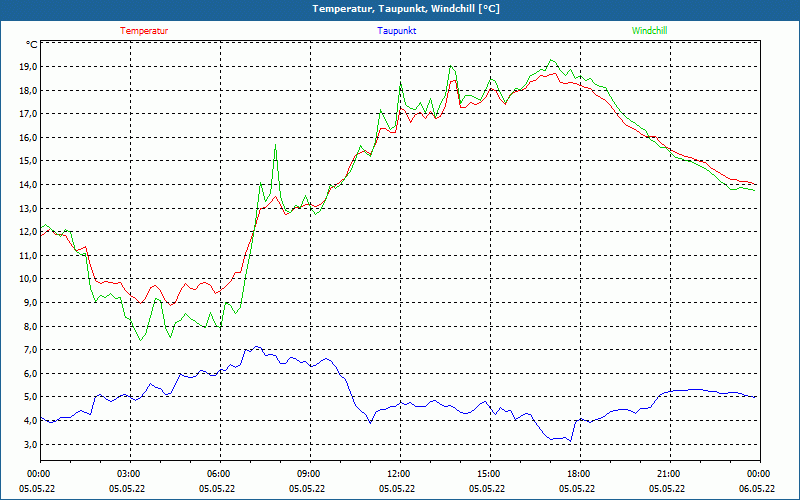The height and width of the screenshot is (500, 800).
Task: Click the 15,0 y-axis value
Action: [x=28, y=161]
